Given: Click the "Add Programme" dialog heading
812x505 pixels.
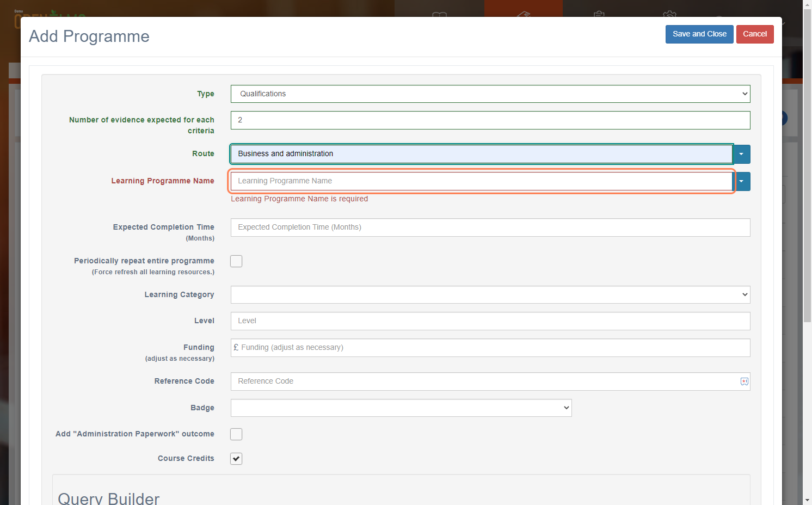Looking at the screenshot, I should (89, 36).
